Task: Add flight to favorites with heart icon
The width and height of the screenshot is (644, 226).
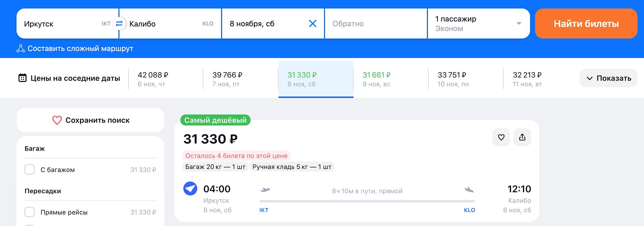Action: click(501, 137)
